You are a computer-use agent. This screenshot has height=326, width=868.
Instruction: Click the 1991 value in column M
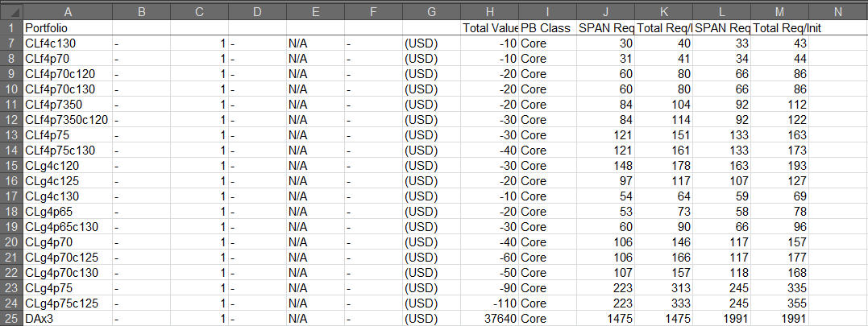point(779,319)
